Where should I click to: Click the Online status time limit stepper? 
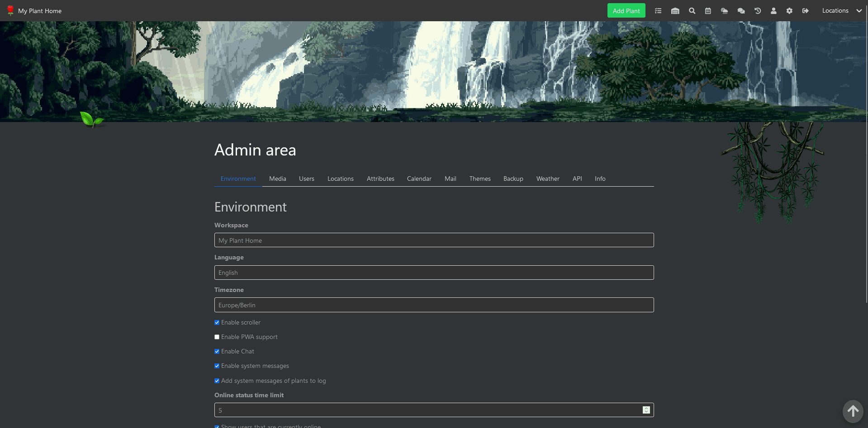coord(646,410)
